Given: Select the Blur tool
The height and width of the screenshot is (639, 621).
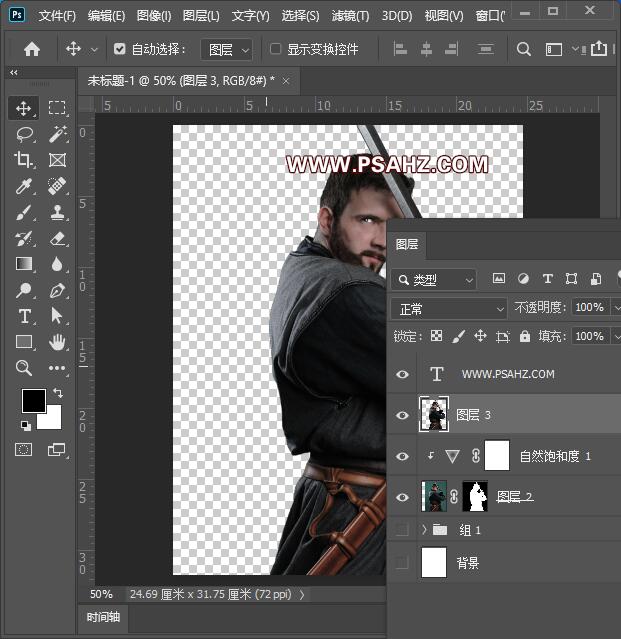Looking at the screenshot, I should point(57,264).
